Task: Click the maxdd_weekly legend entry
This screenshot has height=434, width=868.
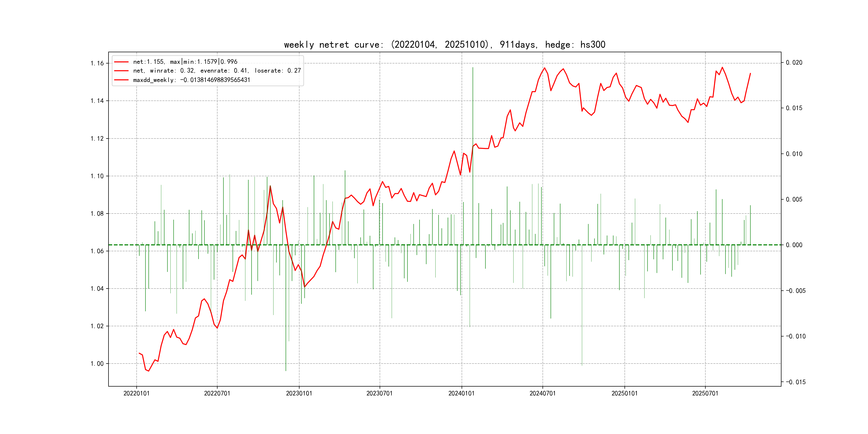Action: (191, 80)
